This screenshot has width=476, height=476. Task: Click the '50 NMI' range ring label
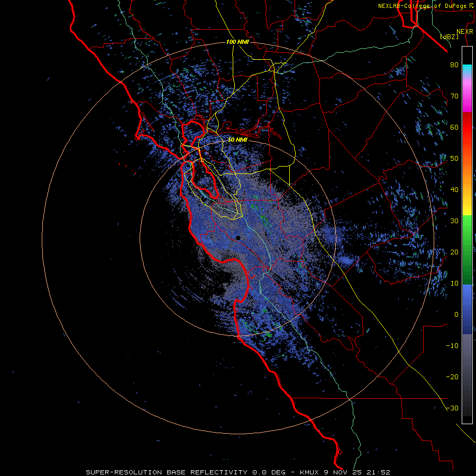[237, 140]
